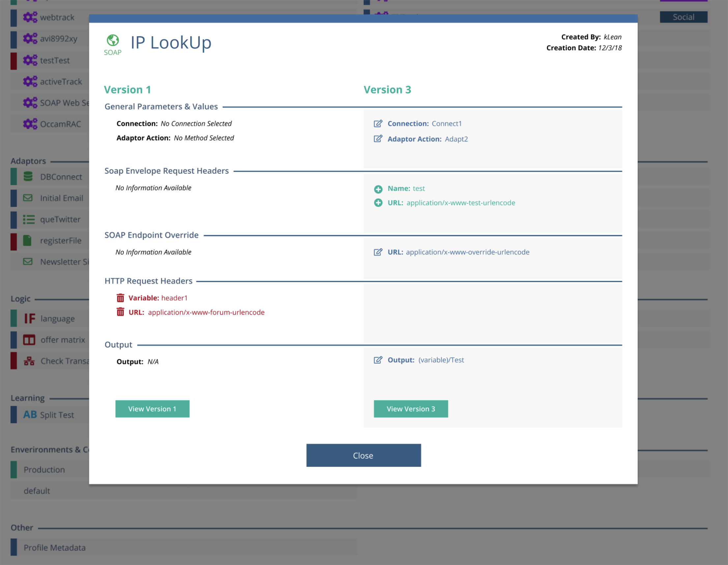Click the application/x-www-override-urlencode URL value
Screen dimensions: 728x565
pyautogui.click(x=467, y=252)
